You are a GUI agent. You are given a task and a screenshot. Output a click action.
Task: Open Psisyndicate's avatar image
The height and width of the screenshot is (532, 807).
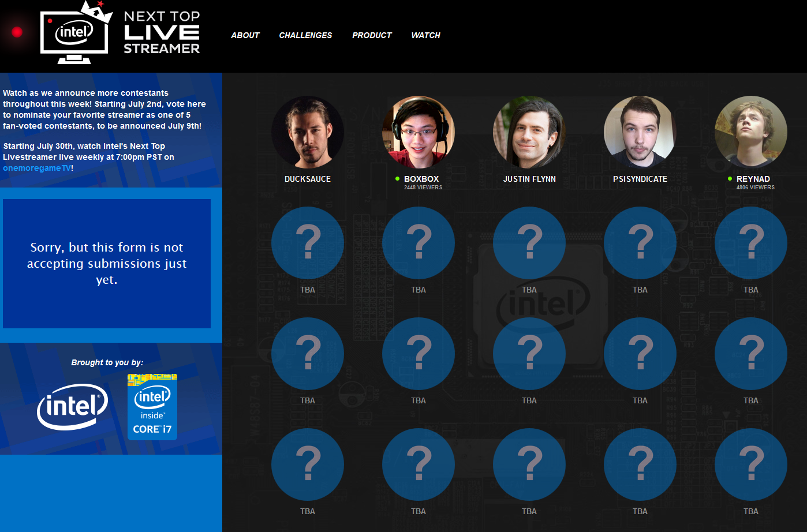640,132
